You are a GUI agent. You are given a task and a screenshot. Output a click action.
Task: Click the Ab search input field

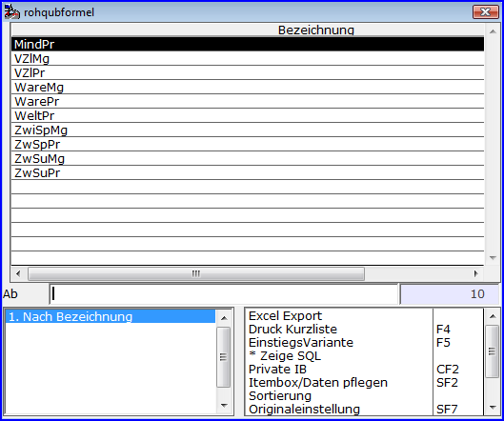(x=224, y=293)
